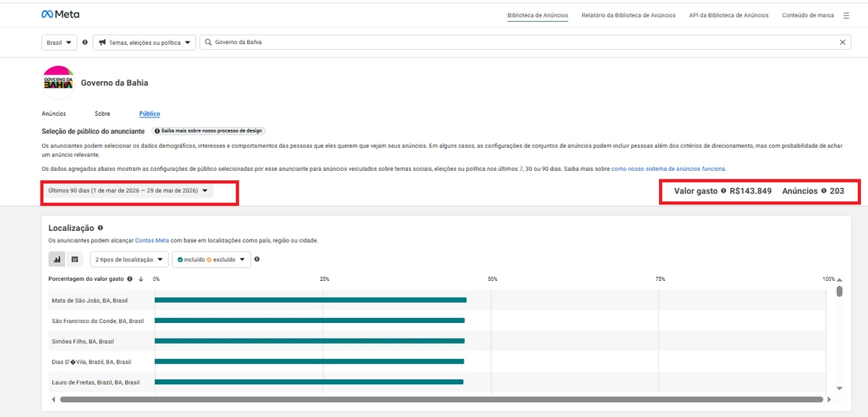Click chart scroll down arrow

840,388
